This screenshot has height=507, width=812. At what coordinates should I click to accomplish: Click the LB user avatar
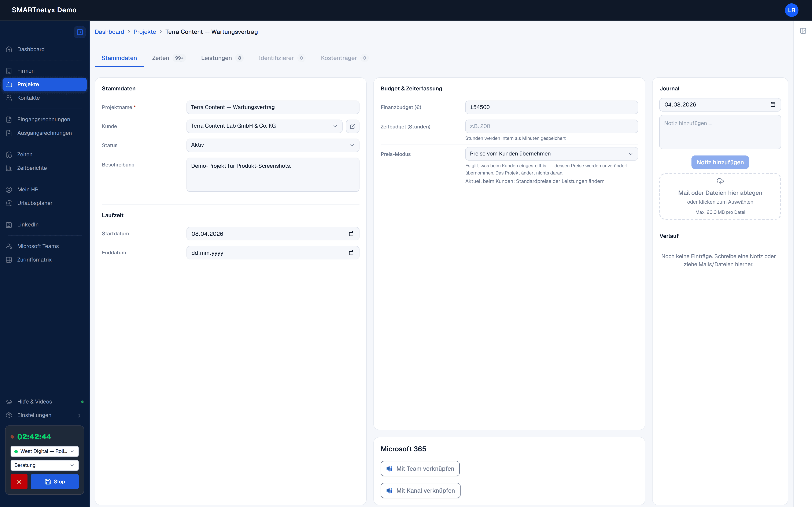[x=791, y=10]
